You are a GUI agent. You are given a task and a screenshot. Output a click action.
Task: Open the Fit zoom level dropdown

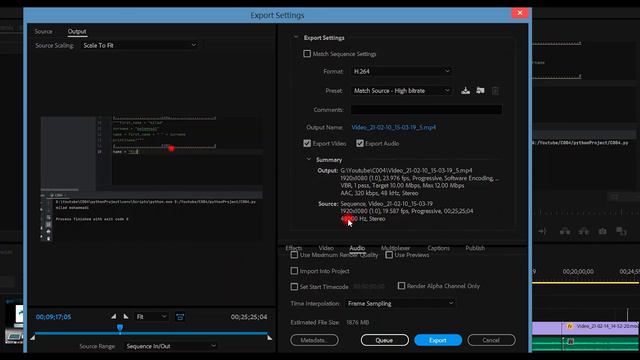151,317
